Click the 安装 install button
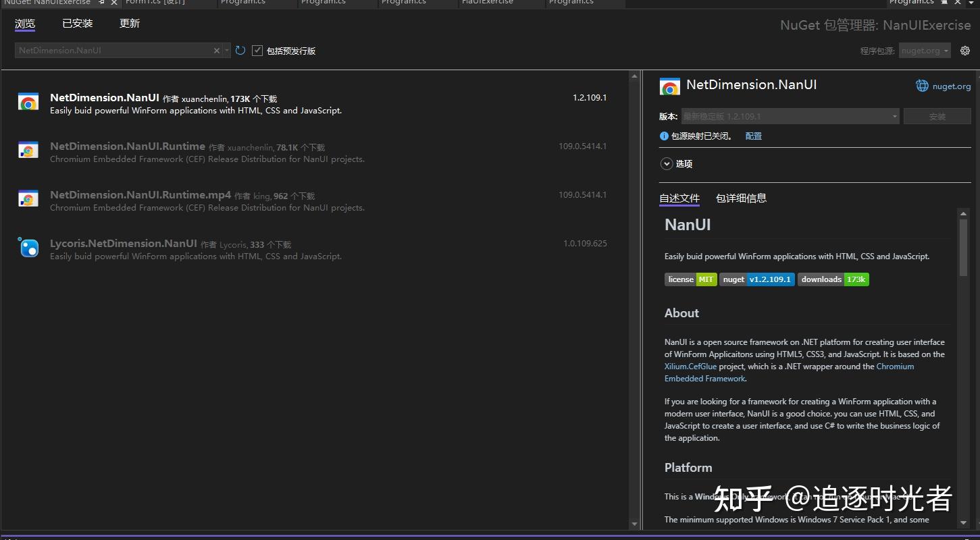The height and width of the screenshot is (540, 980). coord(937,116)
